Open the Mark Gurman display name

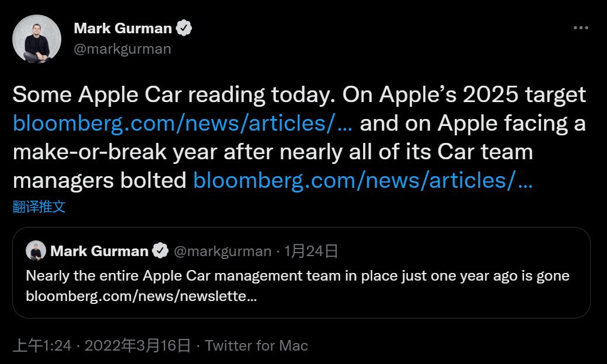123,28
